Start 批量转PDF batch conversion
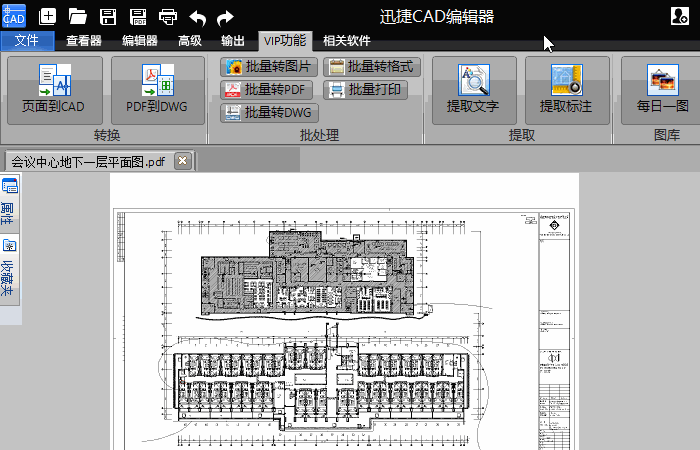The height and width of the screenshot is (450, 700). click(x=266, y=90)
